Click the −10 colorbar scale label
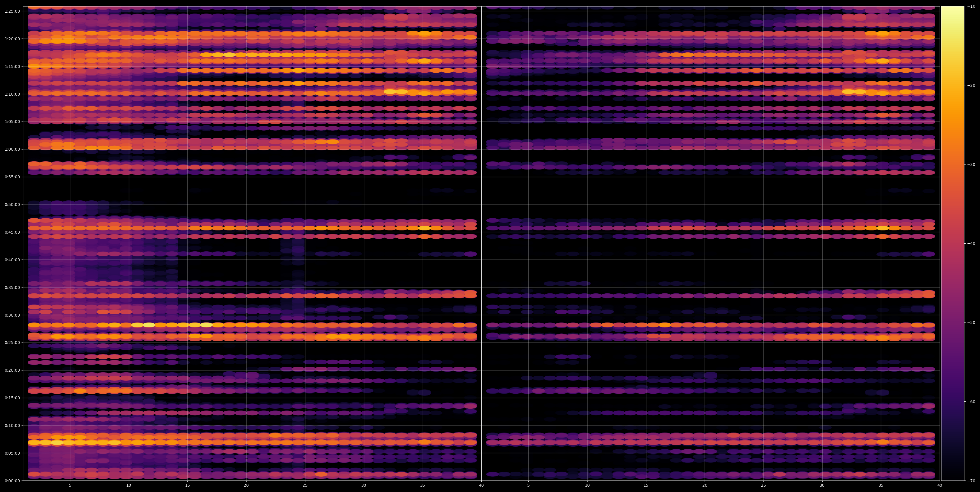The height and width of the screenshot is (492, 980). (971, 6)
